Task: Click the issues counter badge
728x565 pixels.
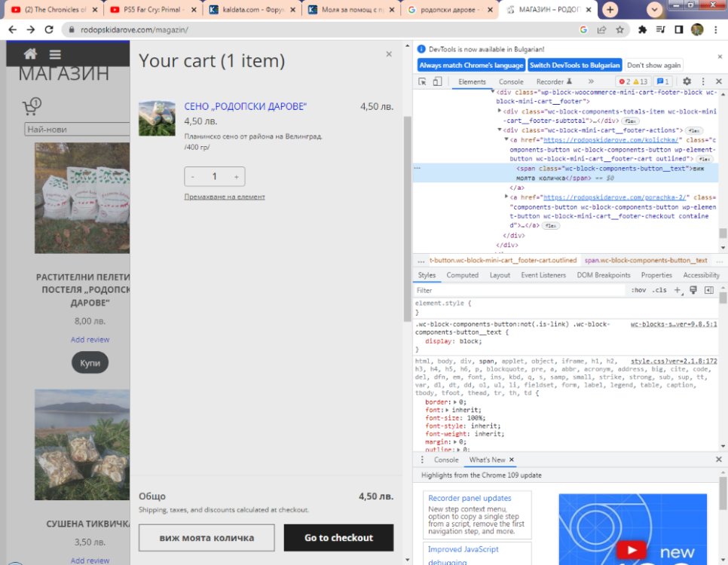Action: point(663,81)
